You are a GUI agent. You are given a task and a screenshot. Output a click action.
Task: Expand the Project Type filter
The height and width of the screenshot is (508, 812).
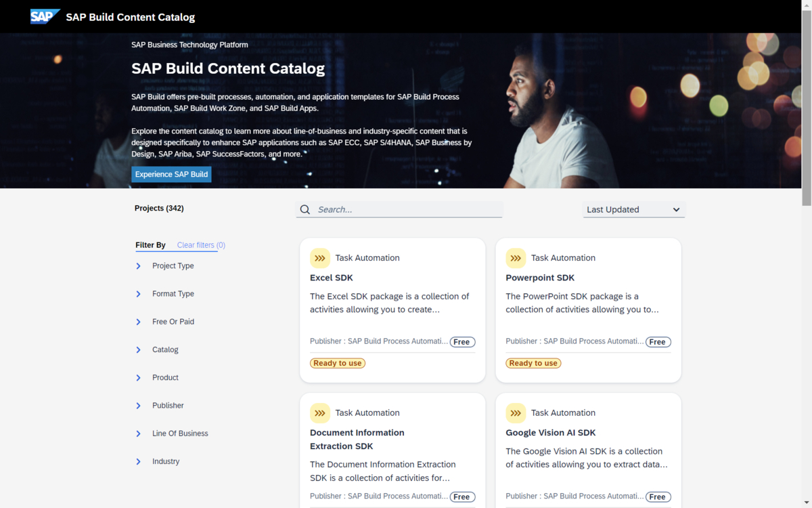click(x=139, y=266)
